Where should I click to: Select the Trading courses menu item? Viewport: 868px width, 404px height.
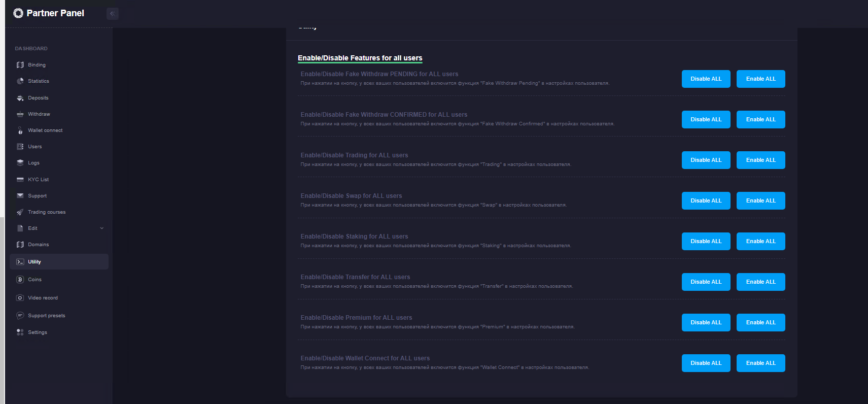(47, 212)
